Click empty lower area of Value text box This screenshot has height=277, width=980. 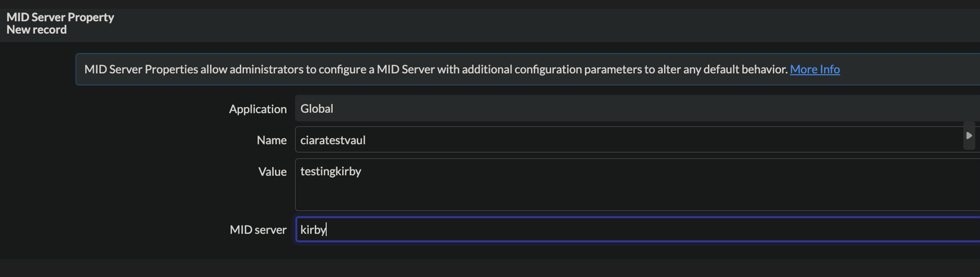point(595,197)
